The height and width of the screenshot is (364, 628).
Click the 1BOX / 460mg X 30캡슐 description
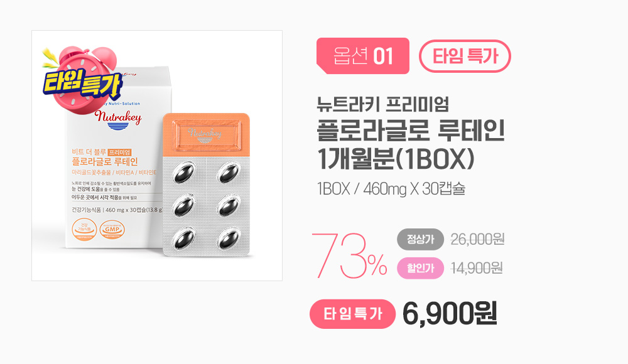tap(391, 189)
